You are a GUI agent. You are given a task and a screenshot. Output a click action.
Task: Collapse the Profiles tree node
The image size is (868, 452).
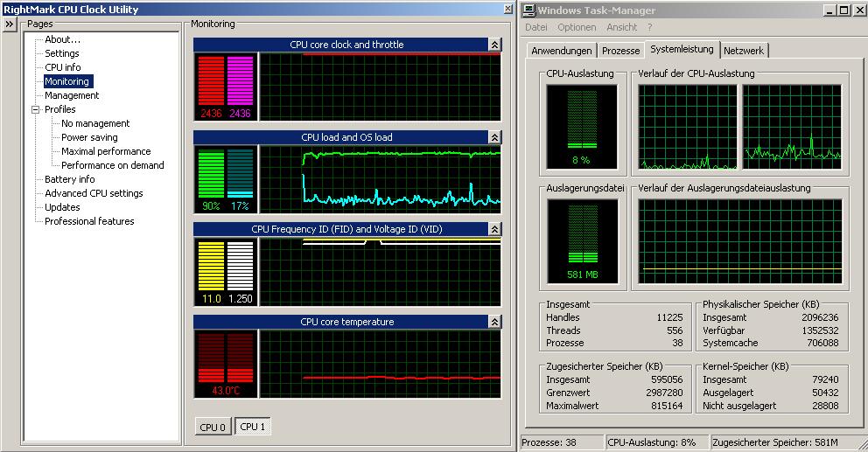tap(36, 109)
